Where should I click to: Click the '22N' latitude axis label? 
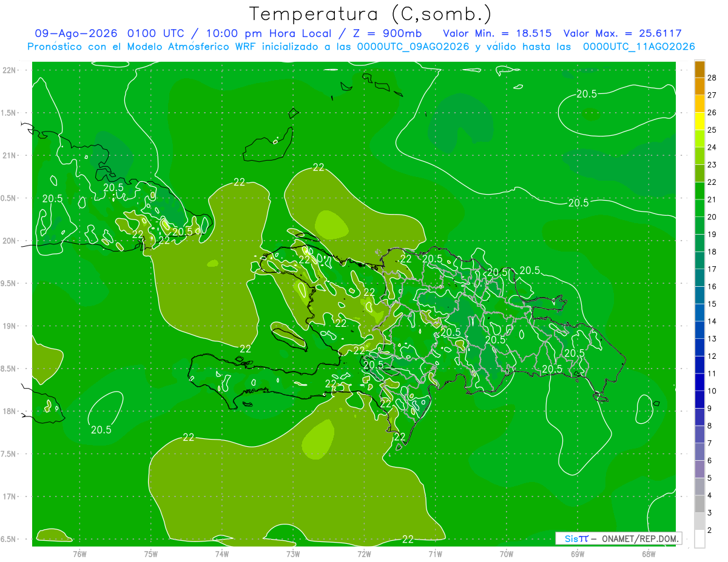click(x=10, y=70)
